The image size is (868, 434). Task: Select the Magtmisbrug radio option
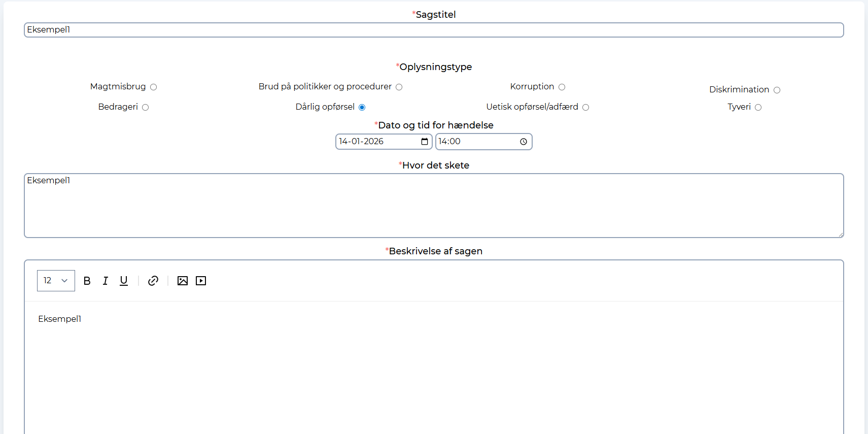point(154,87)
